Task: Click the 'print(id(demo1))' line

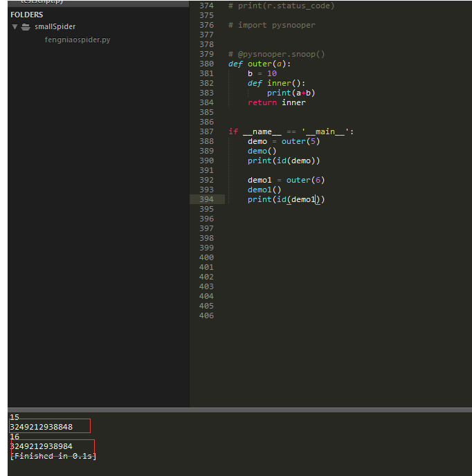Action: click(286, 199)
